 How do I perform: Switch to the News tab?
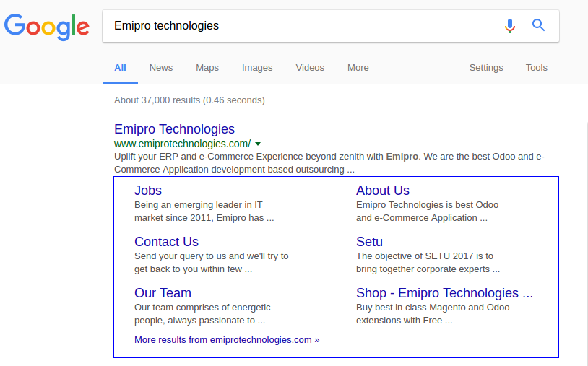(161, 68)
